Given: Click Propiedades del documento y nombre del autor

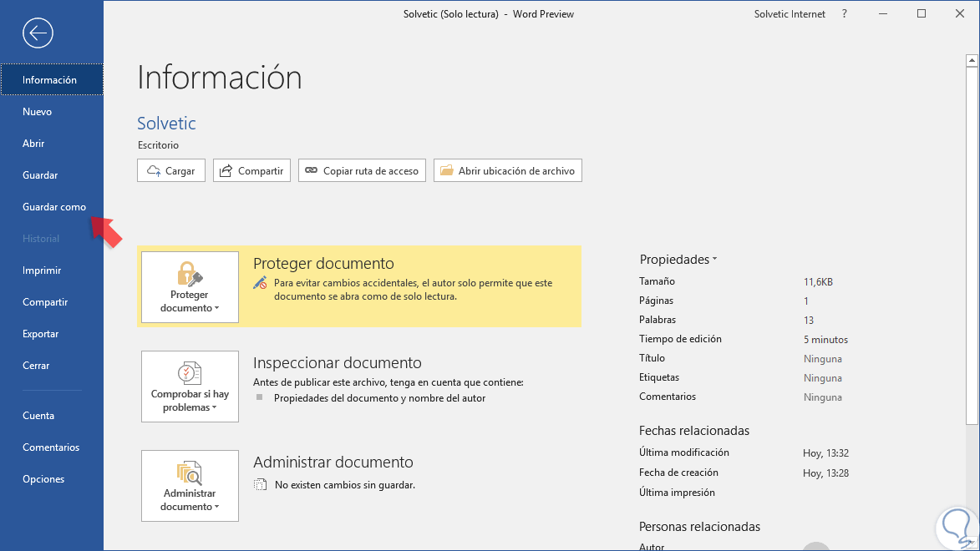Looking at the screenshot, I should click(379, 398).
